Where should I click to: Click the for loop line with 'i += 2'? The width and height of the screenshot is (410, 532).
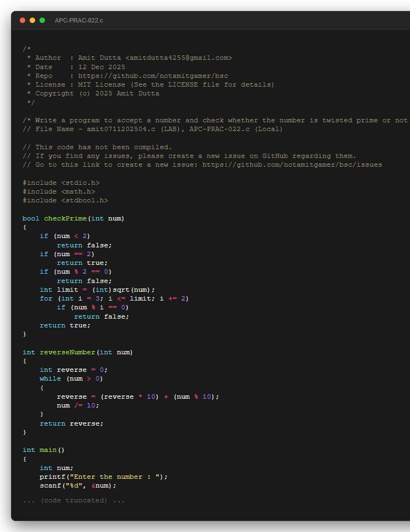click(114, 298)
